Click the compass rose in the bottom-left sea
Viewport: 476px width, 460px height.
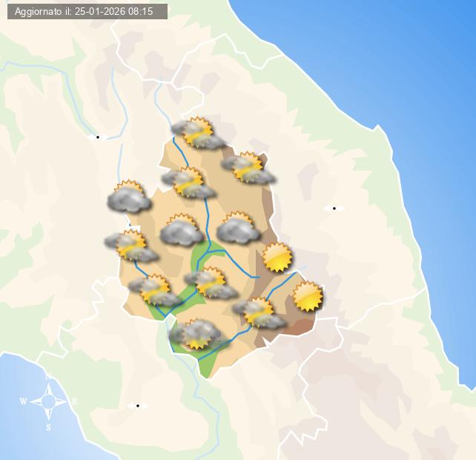point(49,401)
